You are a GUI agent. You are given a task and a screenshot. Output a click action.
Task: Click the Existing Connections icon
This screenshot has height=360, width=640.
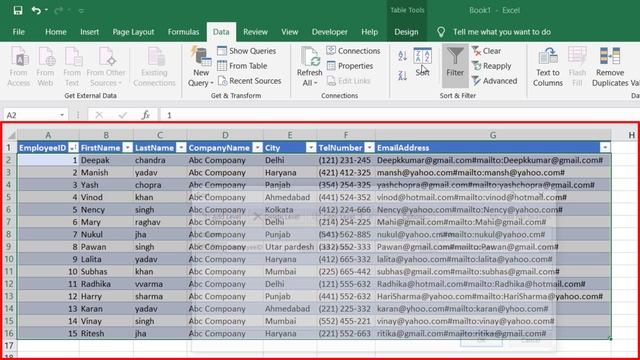click(154, 67)
